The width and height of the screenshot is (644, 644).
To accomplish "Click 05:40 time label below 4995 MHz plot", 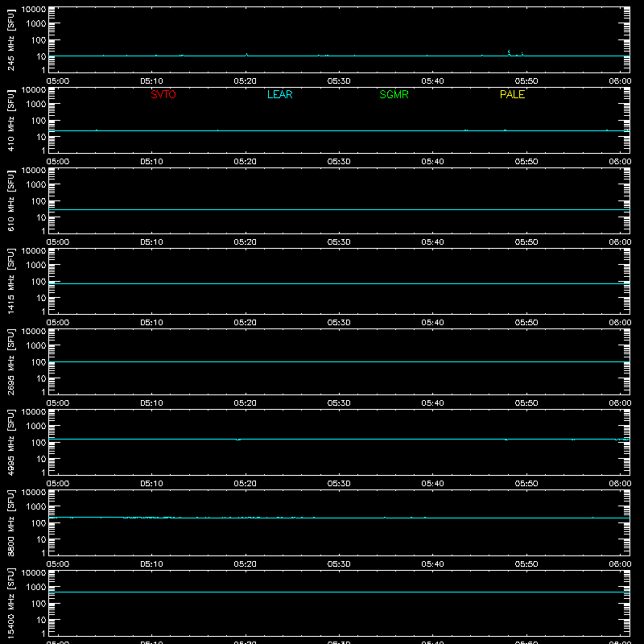I will tap(432, 484).
